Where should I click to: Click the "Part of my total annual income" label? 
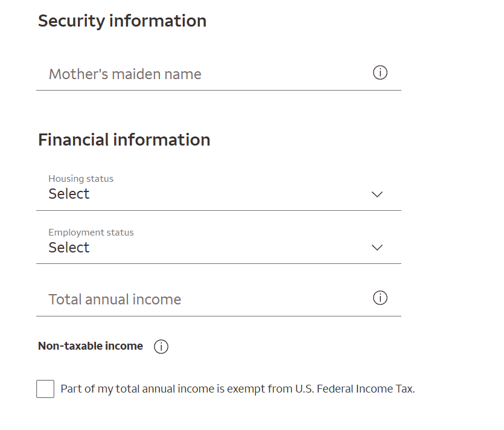238,389
